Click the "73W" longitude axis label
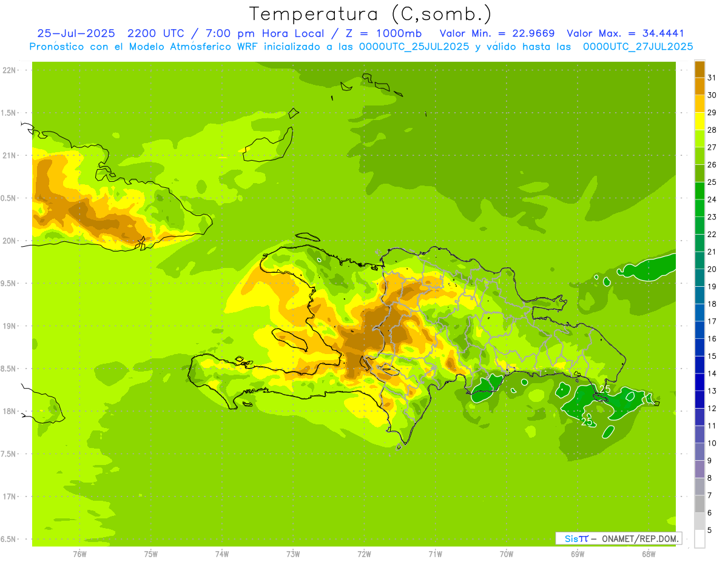Image resolution: width=728 pixels, height=562 pixels. click(x=293, y=554)
